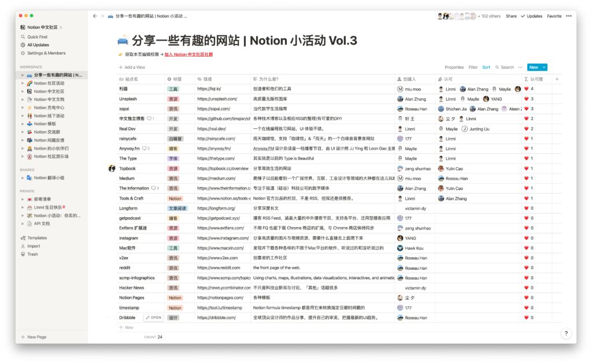Click the 文章阅读 tag on Longform row
The image size is (592, 364).
(x=177, y=208)
